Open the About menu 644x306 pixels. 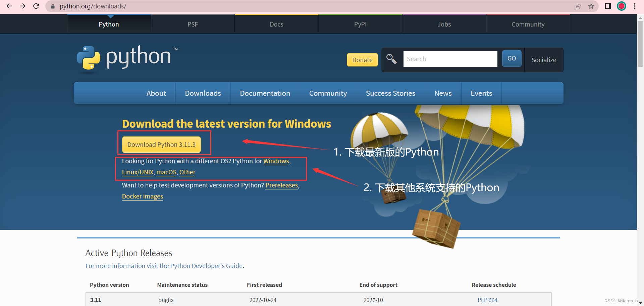156,93
